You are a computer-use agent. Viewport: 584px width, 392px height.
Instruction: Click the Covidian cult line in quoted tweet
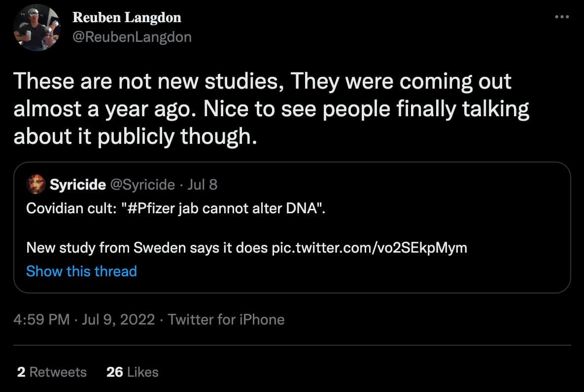[x=176, y=208]
